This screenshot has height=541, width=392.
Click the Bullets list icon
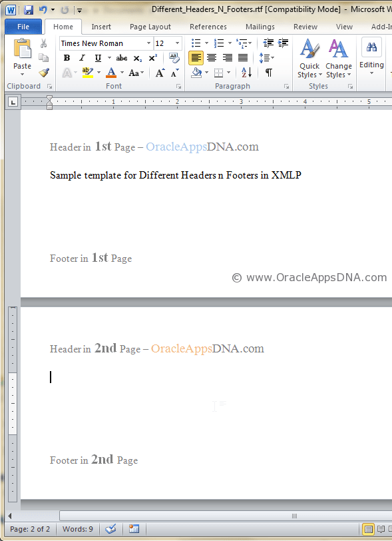tap(196, 43)
